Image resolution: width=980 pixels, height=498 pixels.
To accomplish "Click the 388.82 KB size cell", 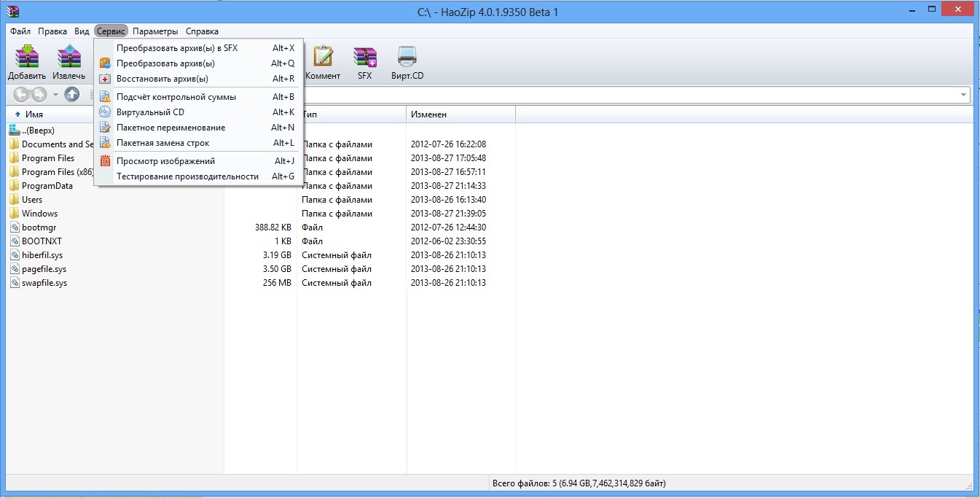I will tap(273, 227).
